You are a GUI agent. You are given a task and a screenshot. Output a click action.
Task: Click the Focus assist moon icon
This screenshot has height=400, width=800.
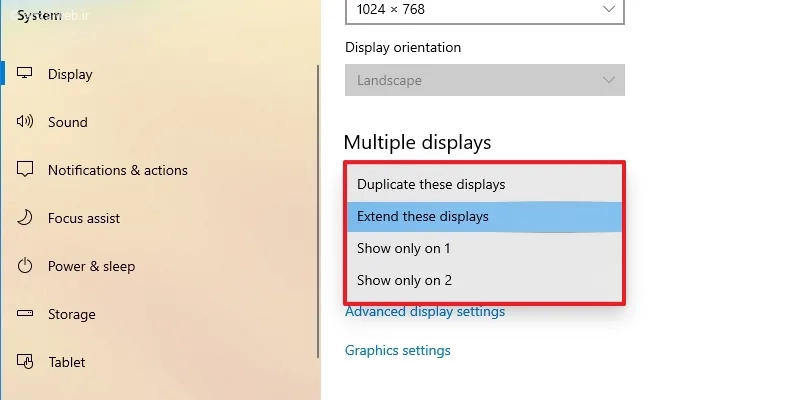click(x=26, y=218)
